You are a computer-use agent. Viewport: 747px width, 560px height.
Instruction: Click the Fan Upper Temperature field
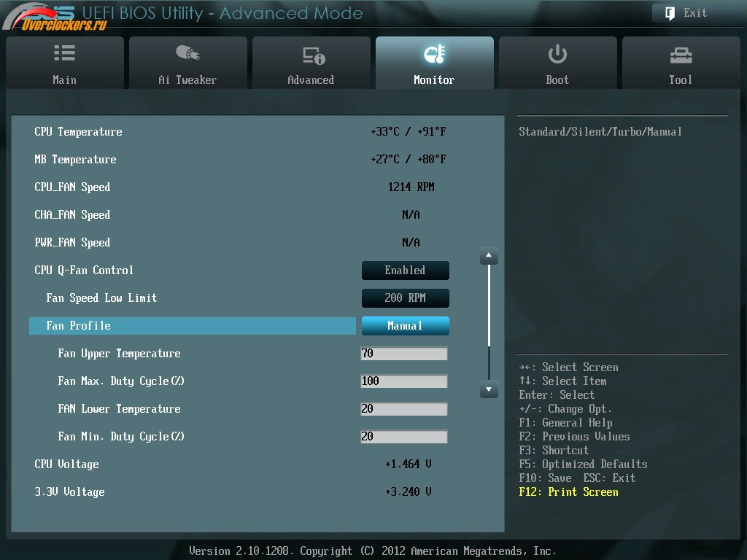coord(404,354)
